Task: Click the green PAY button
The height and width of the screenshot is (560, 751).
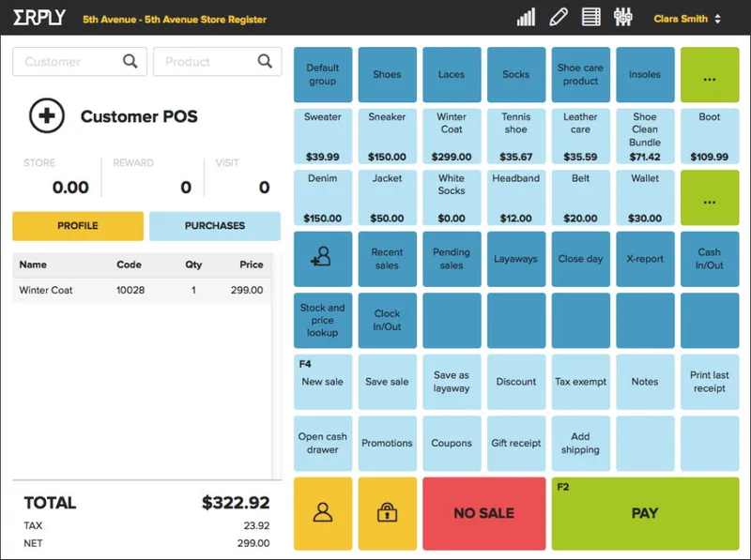Action: coord(645,514)
